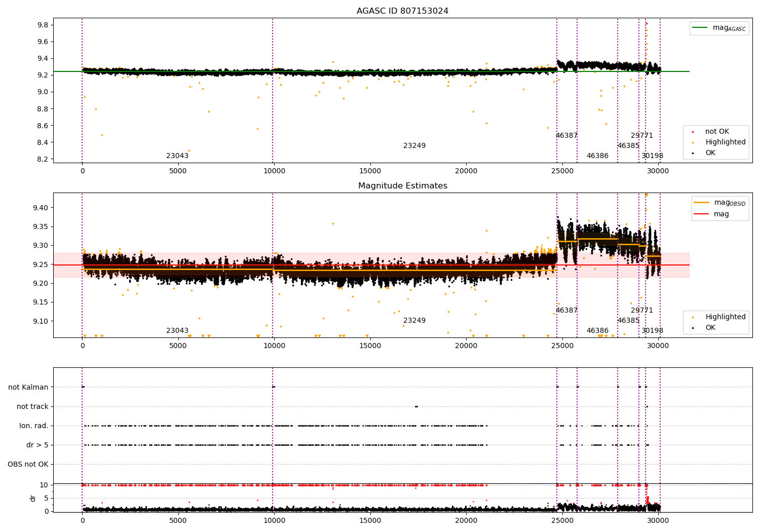Click the green mag AGASC legend line
The image size is (760, 532).
700,28
